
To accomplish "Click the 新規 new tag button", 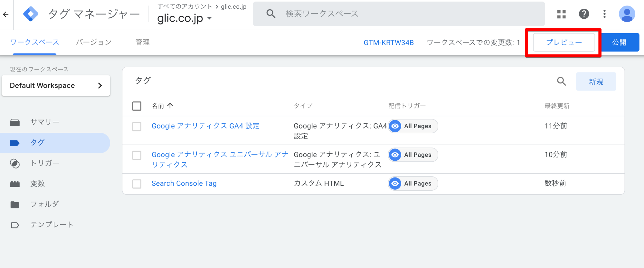I will (x=596, y=81).
